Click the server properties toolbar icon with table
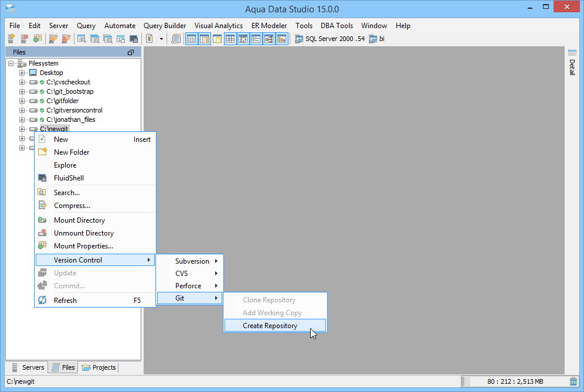Image resolution: width=584 pixels, height=392 pixels. coord(38,39)
